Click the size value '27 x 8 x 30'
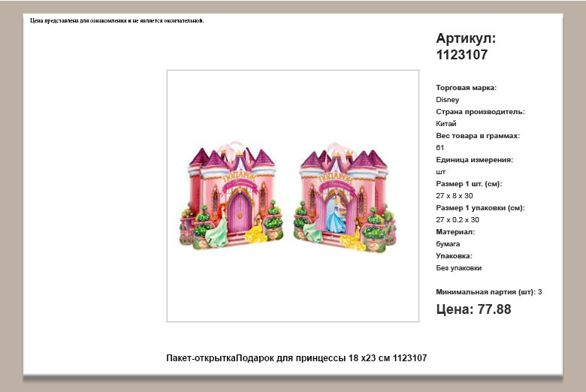This screenshot has width=586, height=392. [x=455, y=196]
